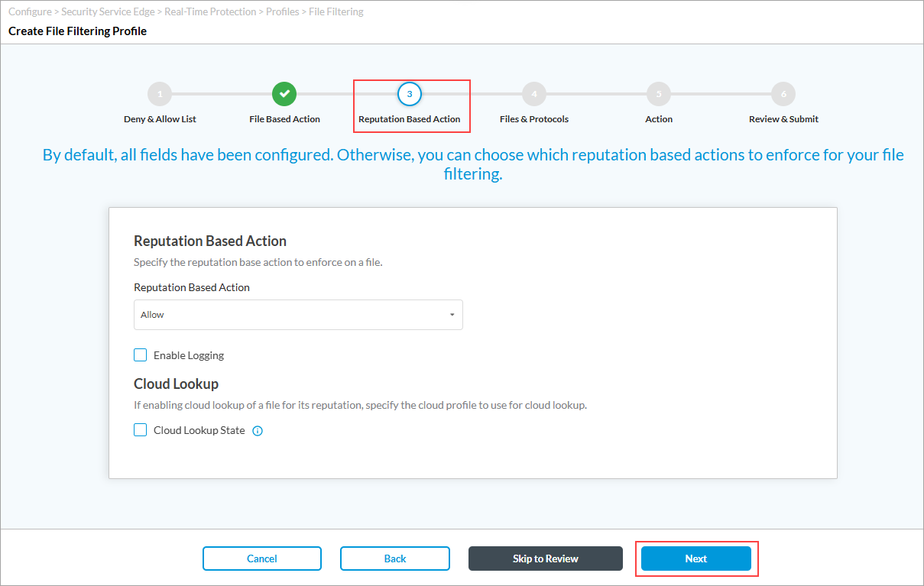Click Skip to Review button
Image resolution: width=924 pixels, height=586 pixels.
coord(546,558)
